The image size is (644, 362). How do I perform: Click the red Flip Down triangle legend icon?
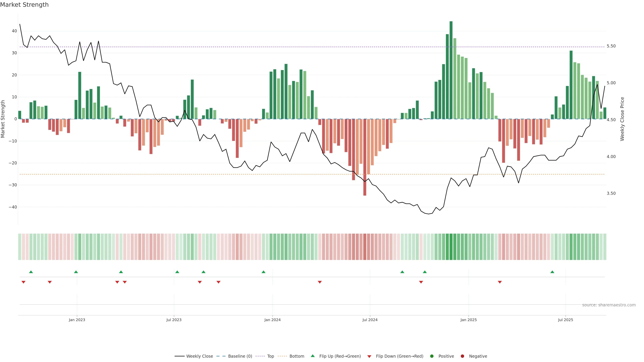tap(369, 356)
